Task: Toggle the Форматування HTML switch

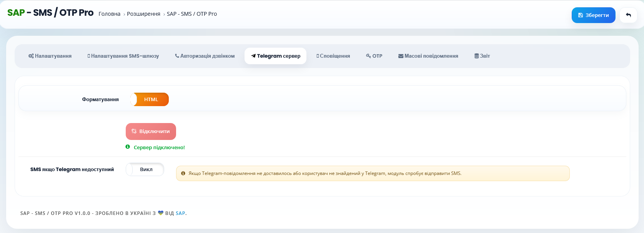Action: pos(149,99)
